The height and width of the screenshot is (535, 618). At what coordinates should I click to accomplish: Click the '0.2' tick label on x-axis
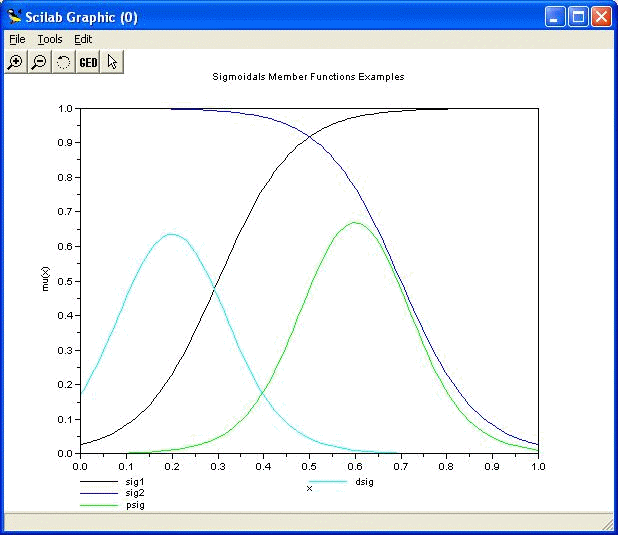(172, 467)
